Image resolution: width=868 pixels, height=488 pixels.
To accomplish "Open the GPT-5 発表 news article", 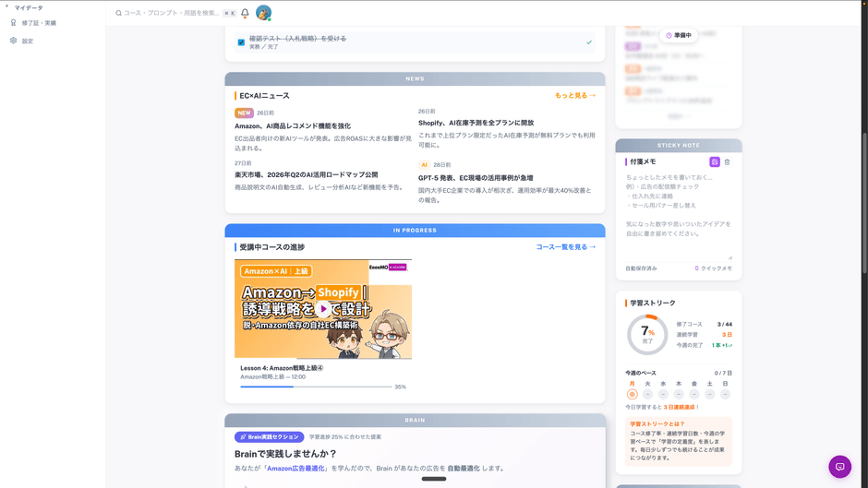I will click(476, 178).
